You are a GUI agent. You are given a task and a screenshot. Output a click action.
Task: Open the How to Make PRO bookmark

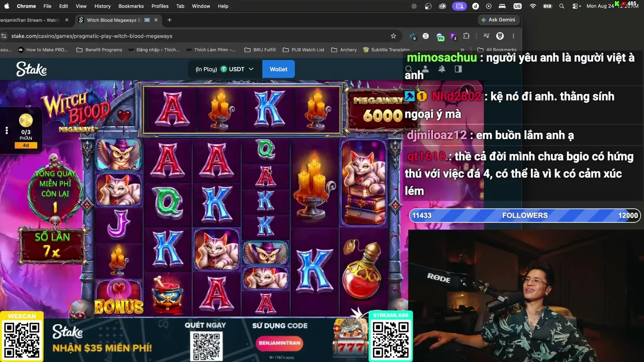click(43, 50)
